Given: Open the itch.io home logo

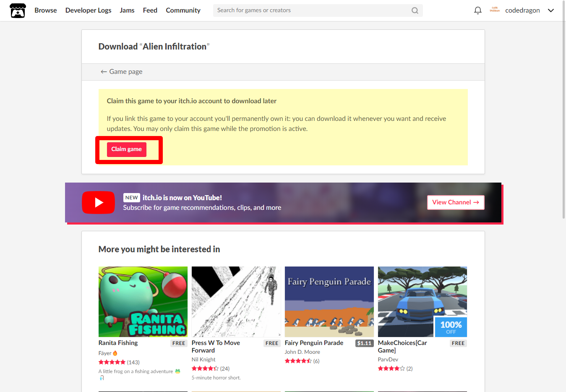Looking at the screenshot, I should tap(18, 10).
